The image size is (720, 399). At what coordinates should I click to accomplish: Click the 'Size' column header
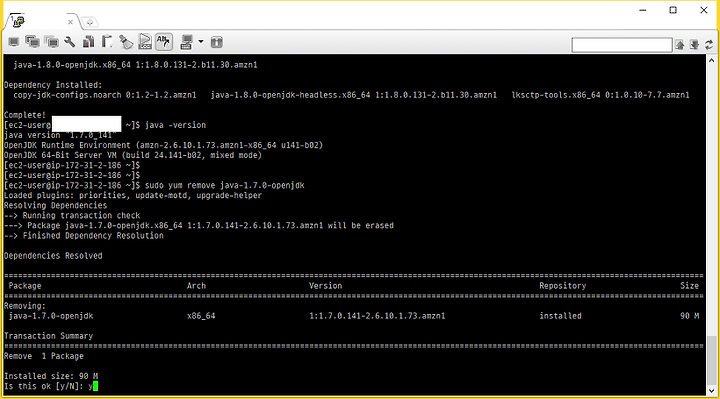[689, 286]
